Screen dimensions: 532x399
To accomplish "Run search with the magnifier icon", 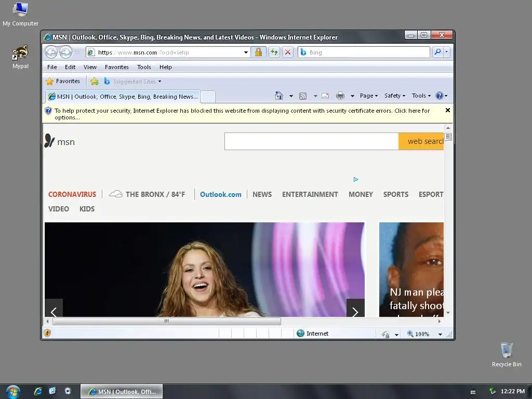I will point(437,52).
